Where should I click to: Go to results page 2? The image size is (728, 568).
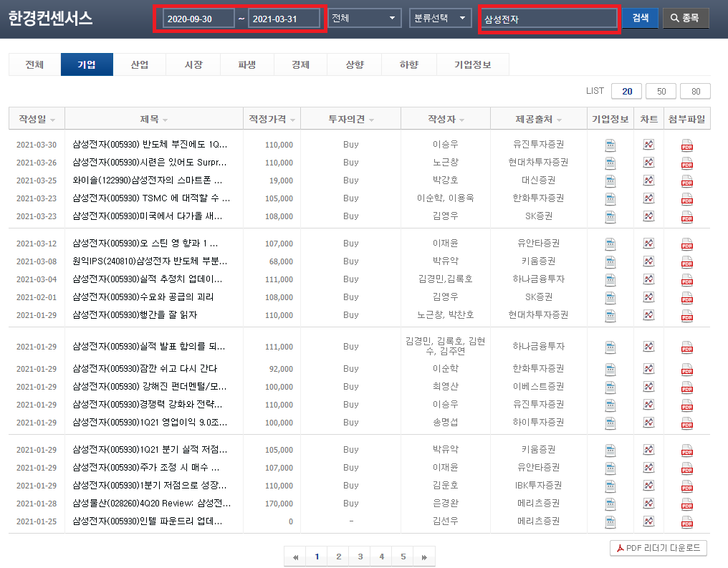[338, 557]
